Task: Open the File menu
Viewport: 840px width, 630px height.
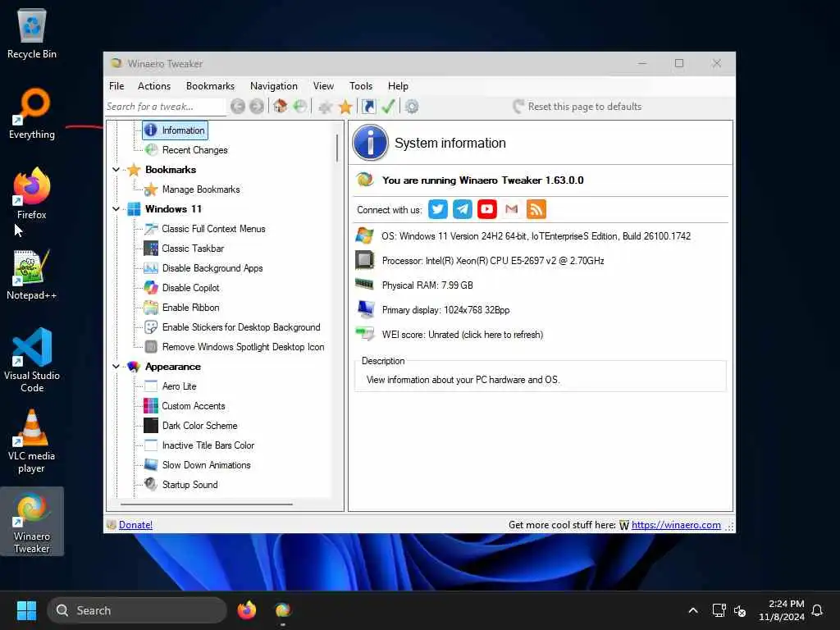Action: click(116, 85)
